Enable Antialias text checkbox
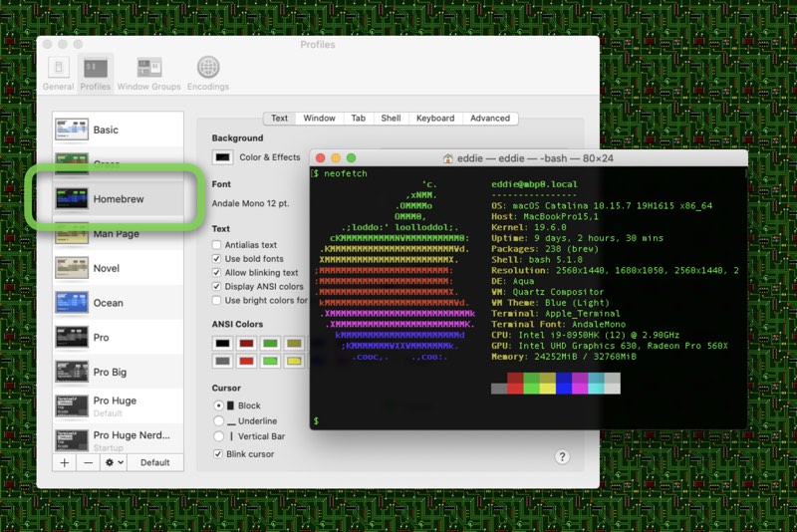 [x=216, y=245]
